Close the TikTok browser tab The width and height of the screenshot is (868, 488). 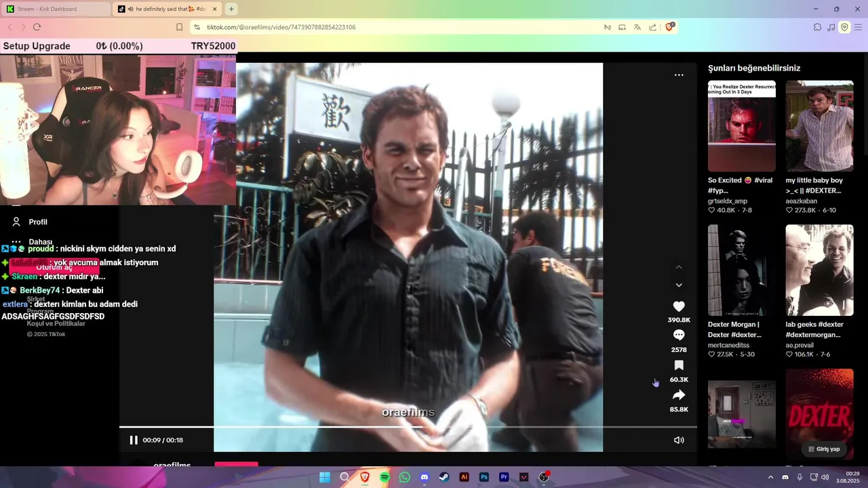[214, 9]
